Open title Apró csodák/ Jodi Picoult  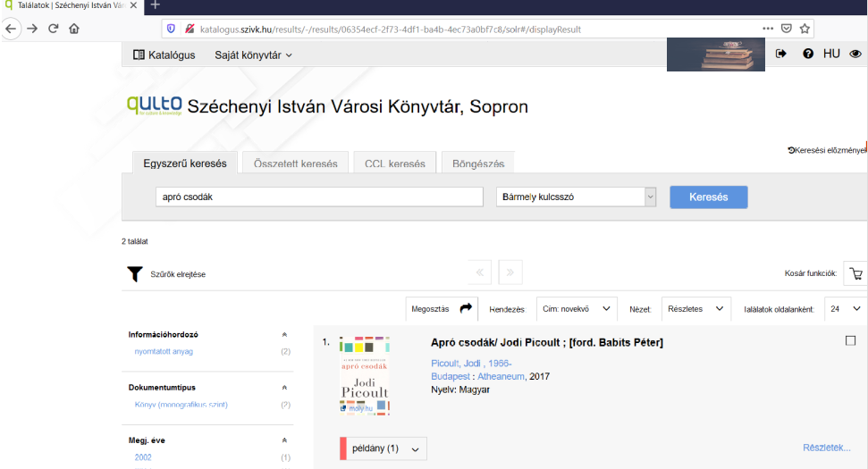coord(547,342)
